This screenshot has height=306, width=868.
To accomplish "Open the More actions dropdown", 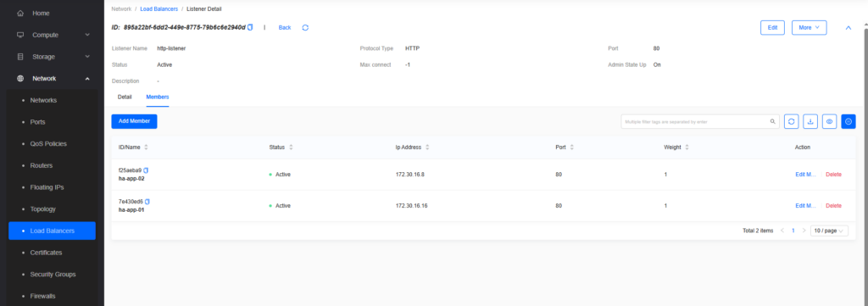I will click(809, 28).
